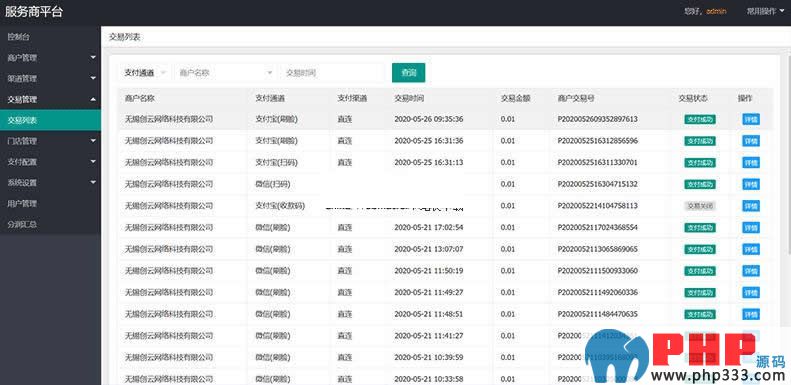Click the 交易状态 column header
Viewport: 791px width, 385px height.
pyautogui.click(x=693, y=98)
